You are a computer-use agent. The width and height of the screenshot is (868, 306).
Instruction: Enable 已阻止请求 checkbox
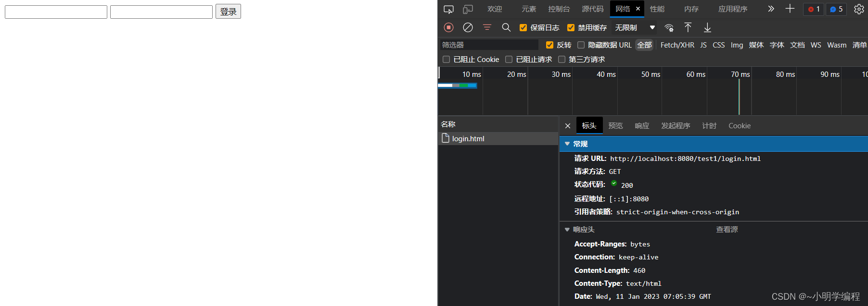[x=509, y=60]
